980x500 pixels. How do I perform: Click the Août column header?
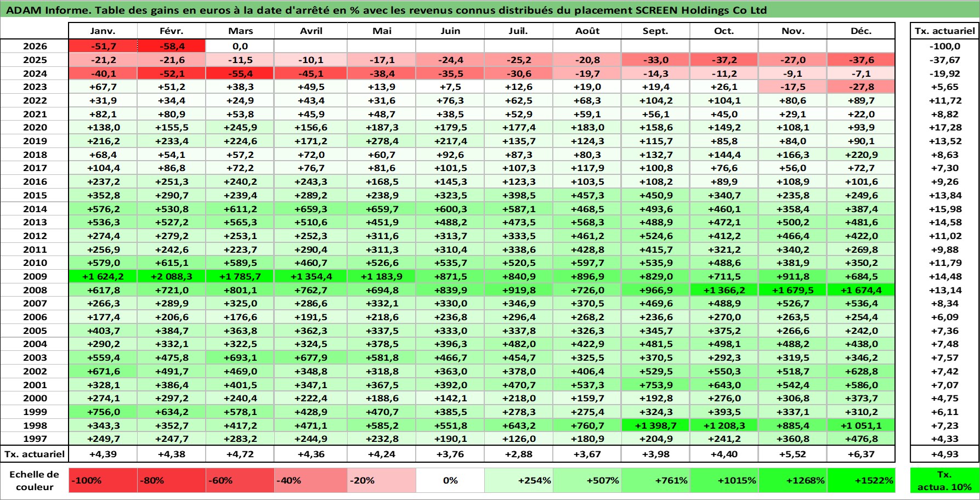(x=587, y=31)
